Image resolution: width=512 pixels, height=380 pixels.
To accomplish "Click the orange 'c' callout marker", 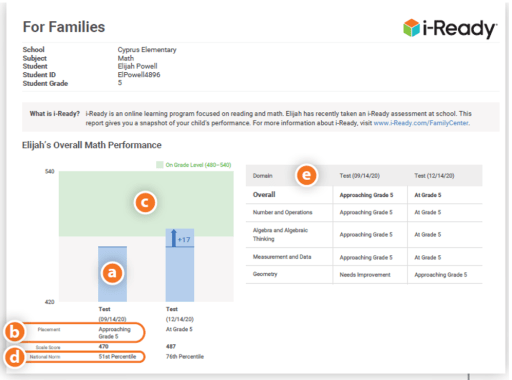I will pos(145,203).
